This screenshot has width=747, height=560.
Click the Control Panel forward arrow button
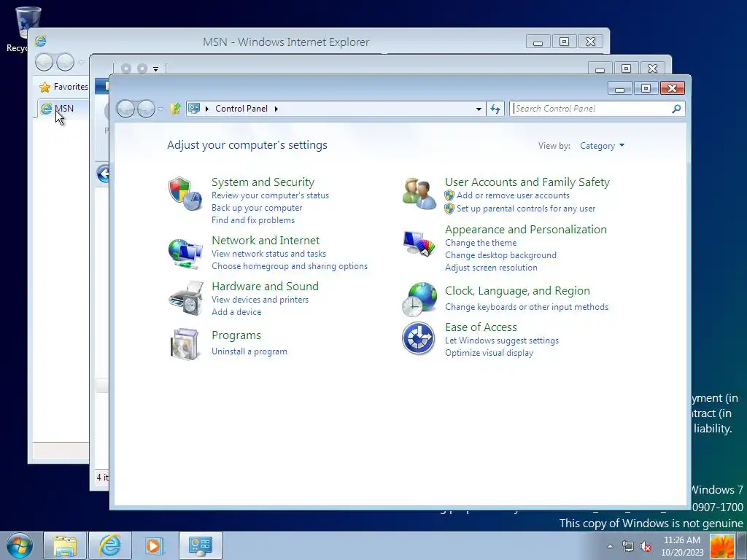[146, 109]
